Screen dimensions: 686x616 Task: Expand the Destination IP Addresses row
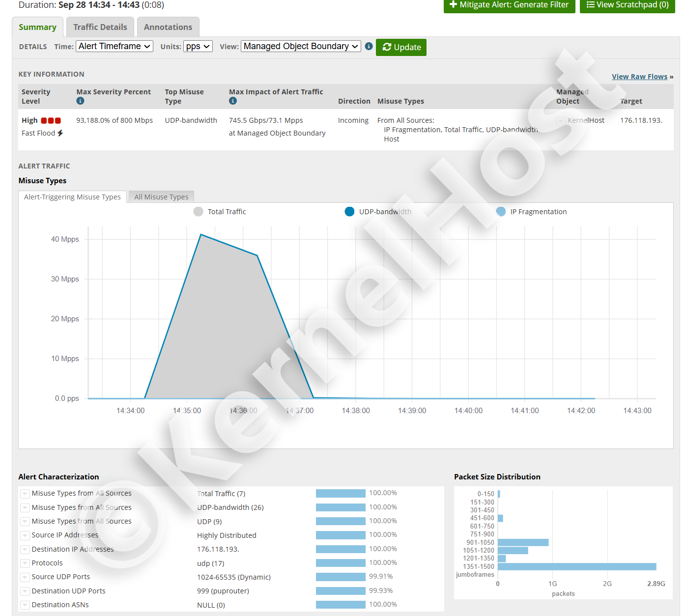25,549
